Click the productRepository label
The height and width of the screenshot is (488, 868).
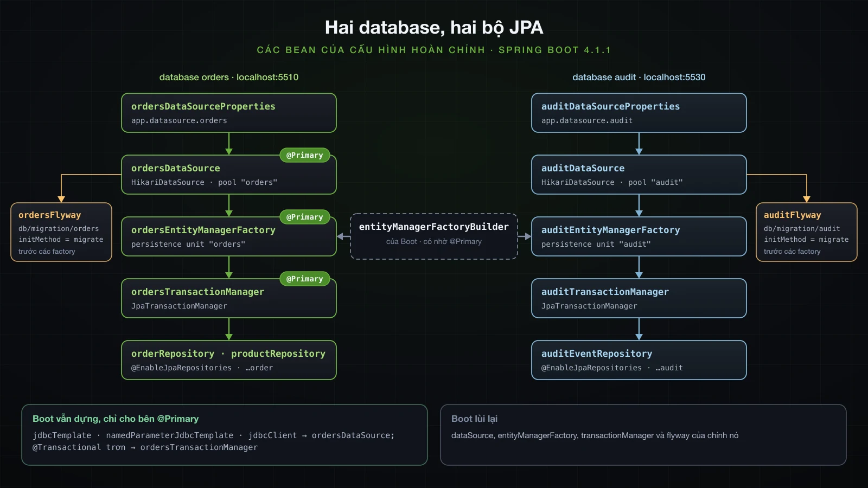point(278,354)
